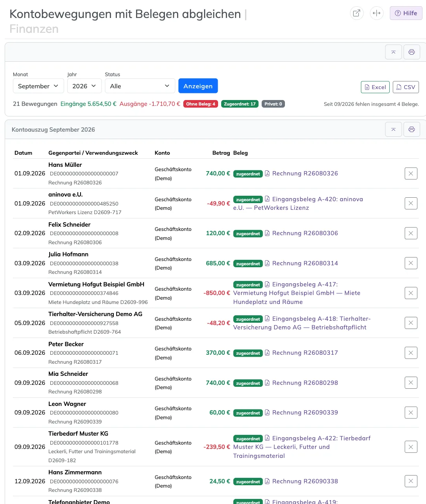Remove receipt from aninova e.U. row

point(411,203)
